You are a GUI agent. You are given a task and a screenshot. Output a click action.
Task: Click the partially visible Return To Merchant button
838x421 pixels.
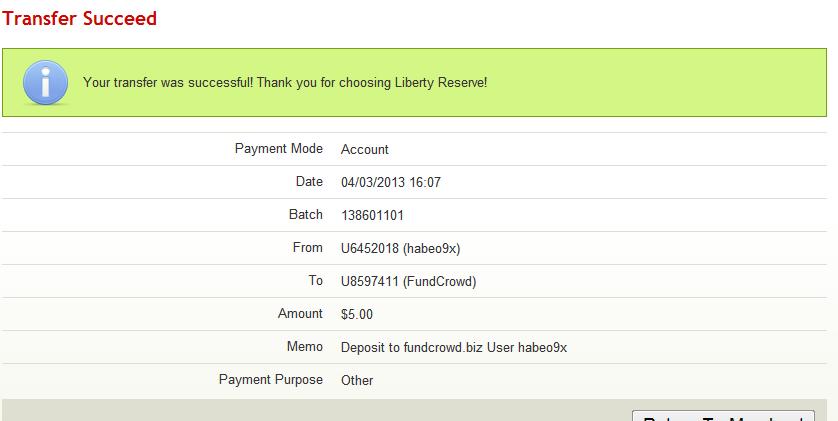(x=723, y=415)
